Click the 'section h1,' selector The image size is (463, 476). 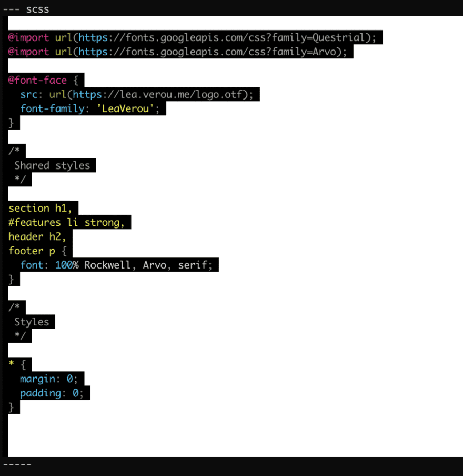click(x=40, y=209)
